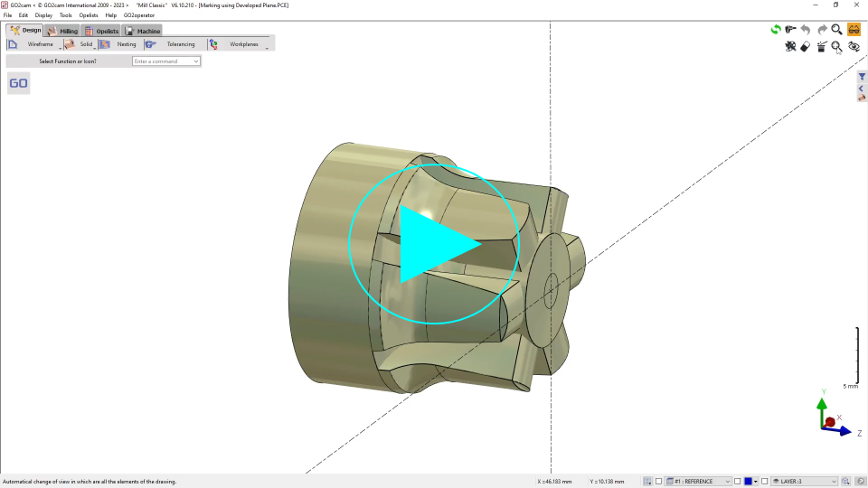Click the Tolerancing toolbar button

(180, 44)
